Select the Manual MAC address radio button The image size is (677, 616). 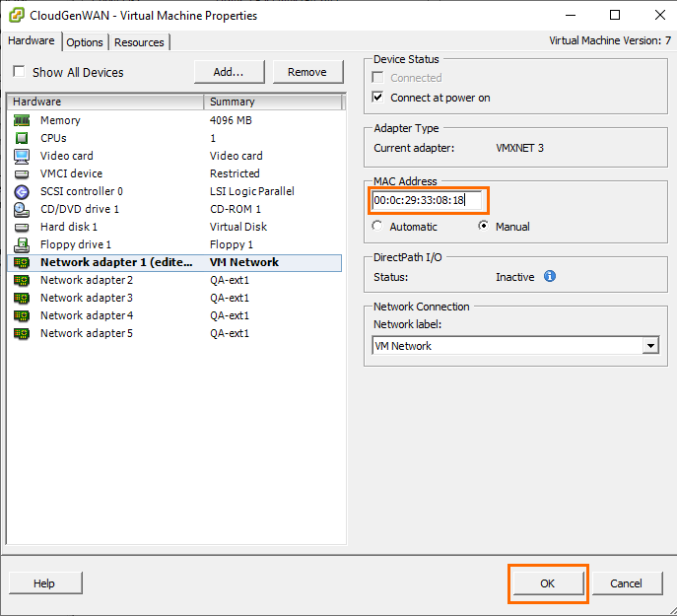tap(483, 227)
